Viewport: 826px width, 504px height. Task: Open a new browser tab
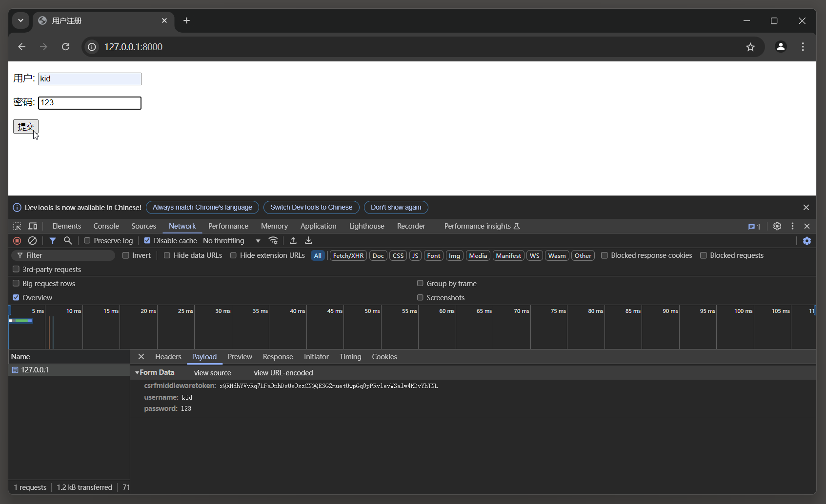click(186, 20)
